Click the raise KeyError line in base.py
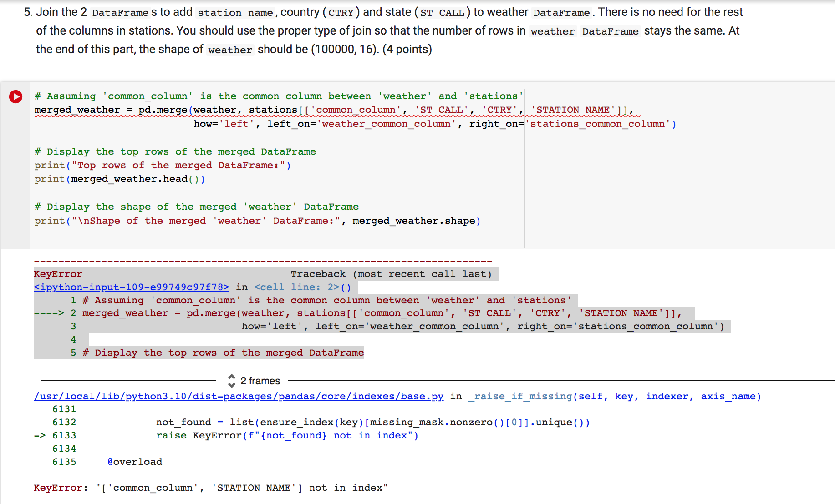 287,435
